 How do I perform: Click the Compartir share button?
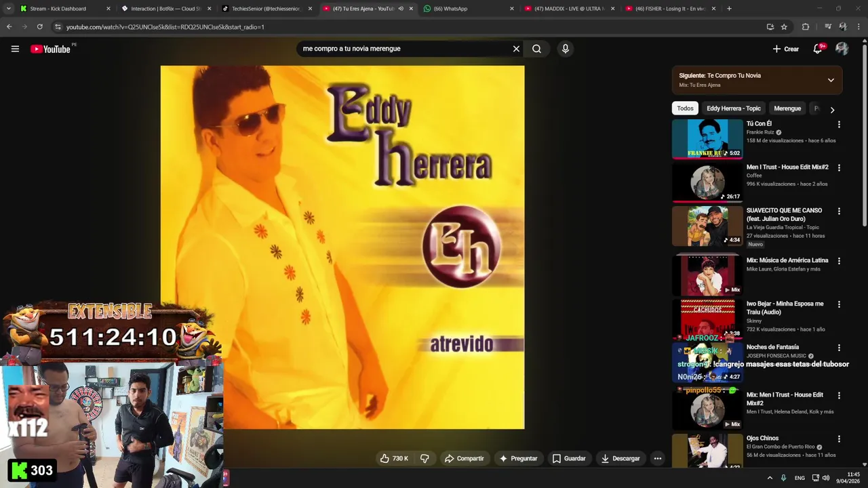[465, 458]
